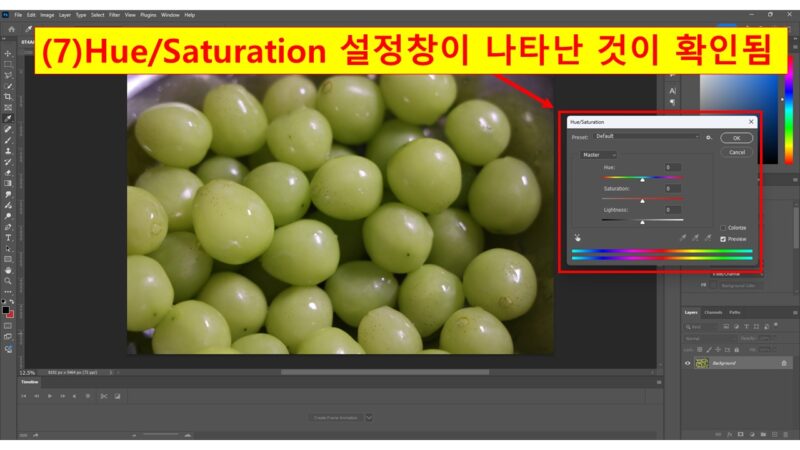Viewport: 800px width, 450px height.
Task: Open the Layers panel options menu
Action: [x=795, y=312]
